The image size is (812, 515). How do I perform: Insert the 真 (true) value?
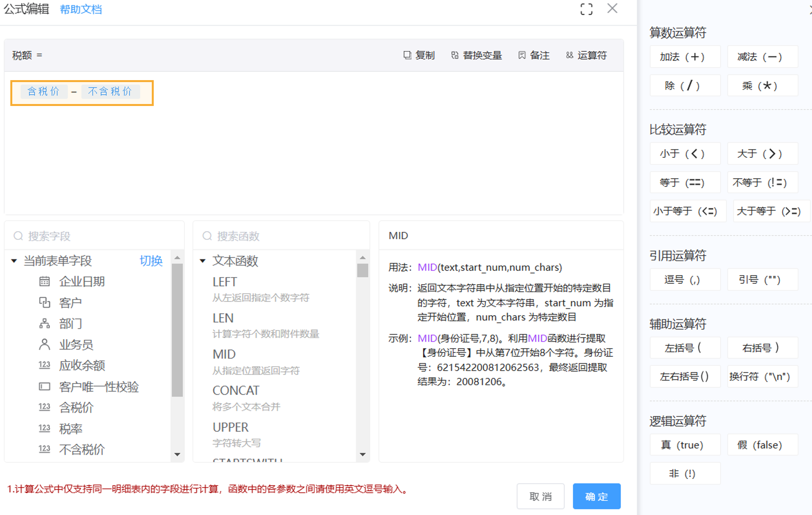[x=685, y=445]
